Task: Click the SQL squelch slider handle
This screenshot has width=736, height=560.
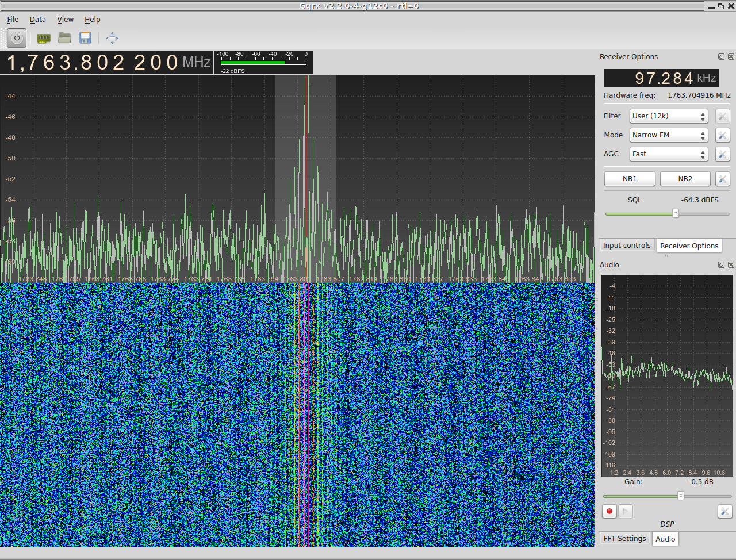Action: [x=676, y=213]
